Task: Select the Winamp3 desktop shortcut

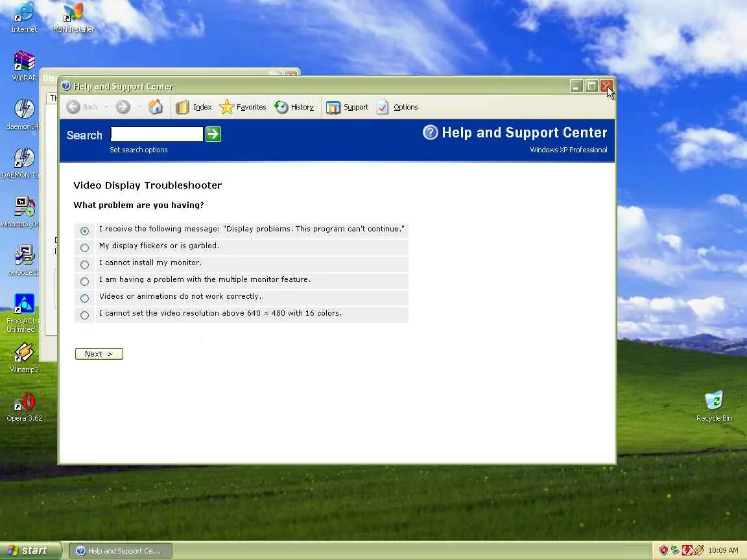Action: pyautogui.click(x=24, y=358)
